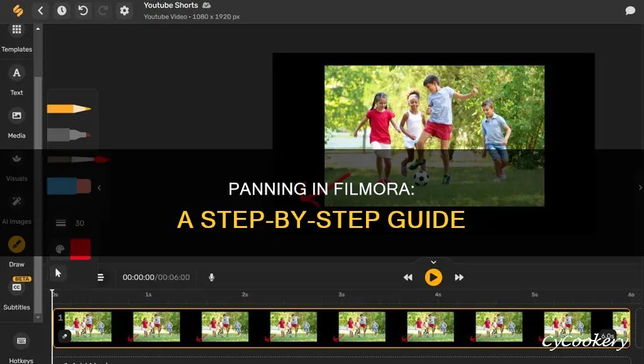Click the 00:00:00 timecode display
The width and height of the screenshot is (644, 364).
point(138,277)
